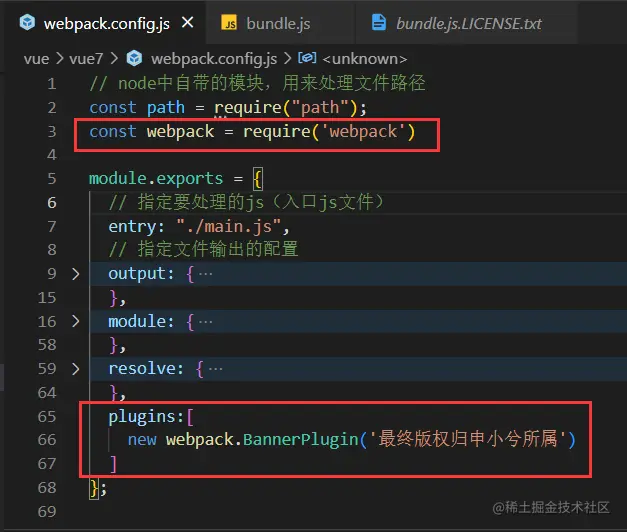The height and width of the screenshot is (532, 627).
Task: Click line number 65 in the gutter
Action: coord(47,417)
